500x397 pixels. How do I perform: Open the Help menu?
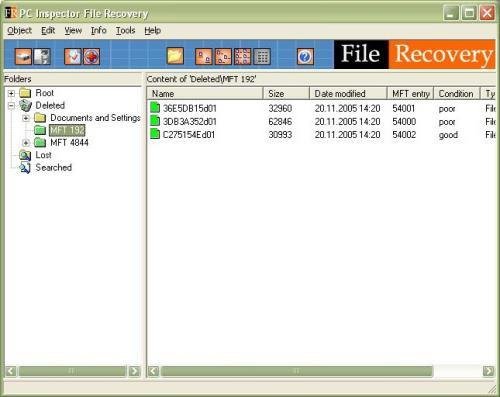(153, 30)
